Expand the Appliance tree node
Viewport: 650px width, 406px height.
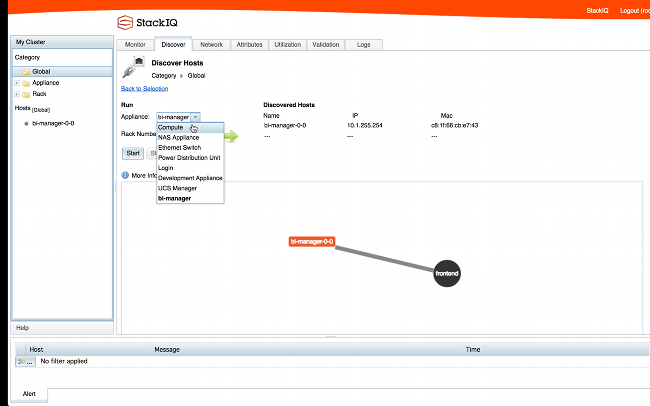click(17, 83)
